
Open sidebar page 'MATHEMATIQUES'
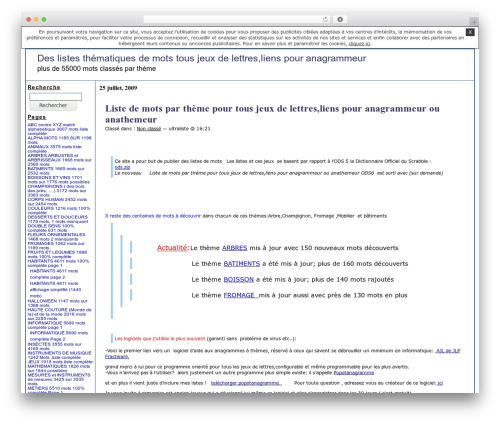[59, 368]
